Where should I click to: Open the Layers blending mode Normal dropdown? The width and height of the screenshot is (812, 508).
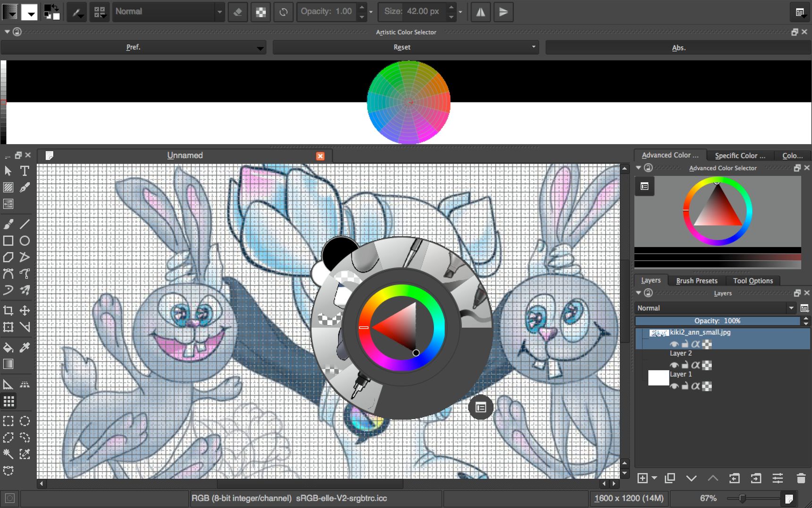(x=716, y=308)
